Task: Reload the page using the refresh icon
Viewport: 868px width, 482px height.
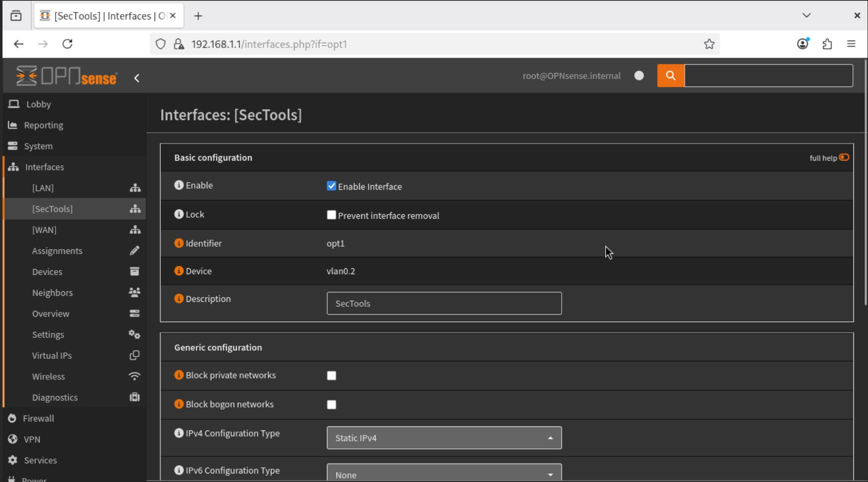Action: [68, 44]
